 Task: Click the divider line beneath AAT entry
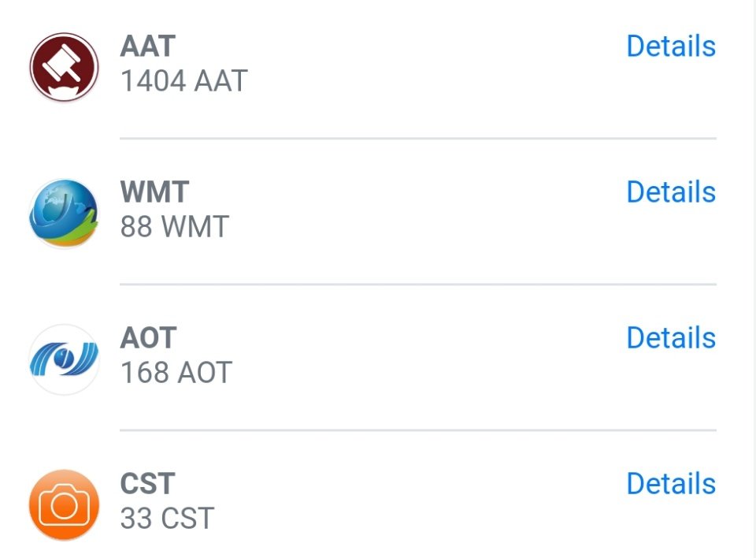pyautogui.click(x=418, y=139)
